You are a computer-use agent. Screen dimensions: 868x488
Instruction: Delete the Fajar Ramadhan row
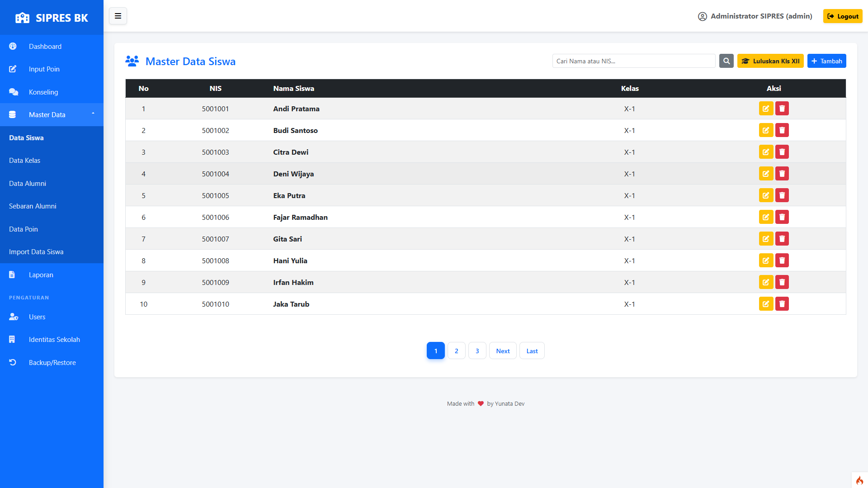[782, 217]
